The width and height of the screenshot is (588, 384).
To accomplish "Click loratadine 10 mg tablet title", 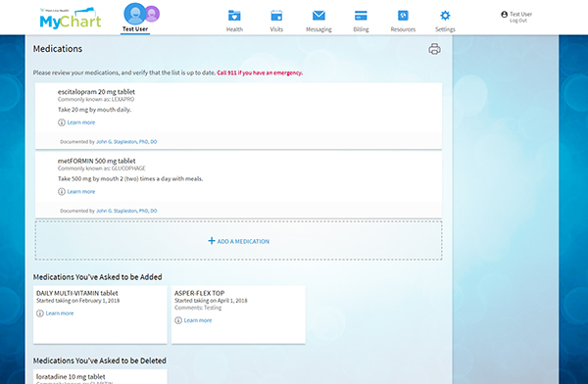I will (x=71, y=376).
